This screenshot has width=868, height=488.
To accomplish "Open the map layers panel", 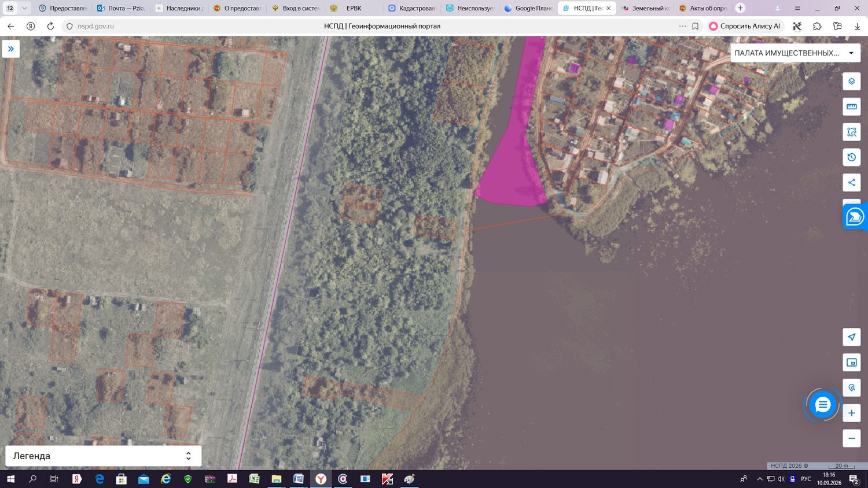I will point(851,82).
